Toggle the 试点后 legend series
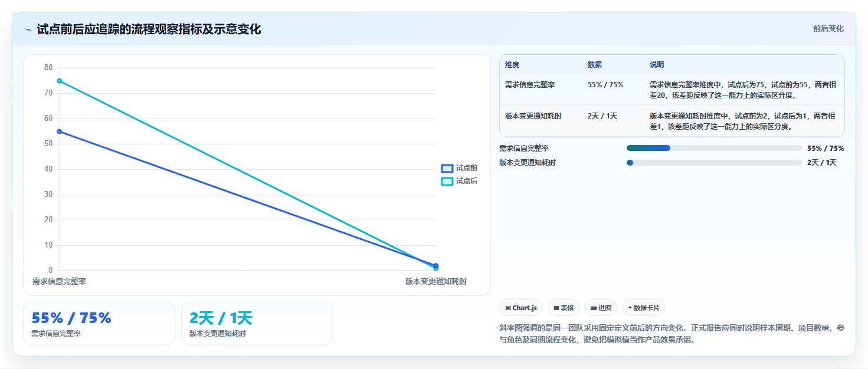868x369 pixels. [x=460, y=181]
